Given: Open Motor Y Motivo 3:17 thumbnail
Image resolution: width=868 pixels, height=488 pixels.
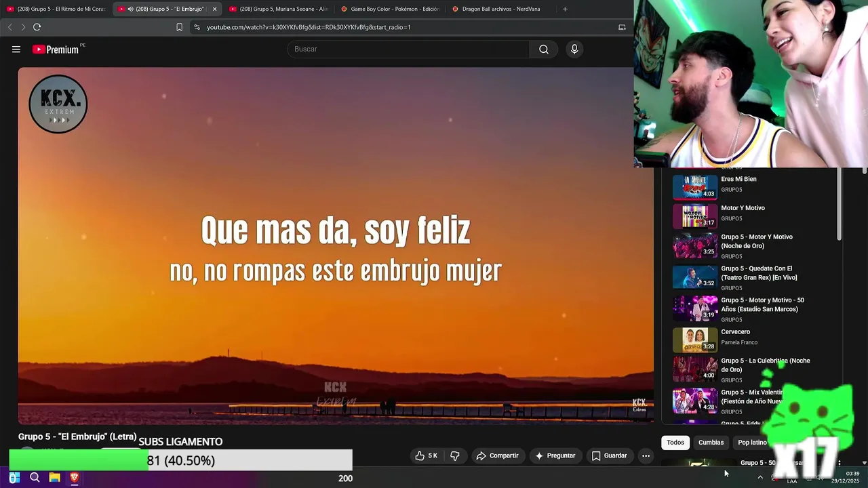Looking at the screenshot, I should (x=695, y=216).
